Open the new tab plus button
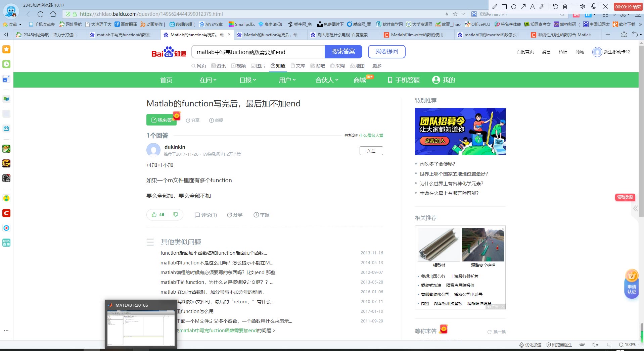Viewport: 644px width, 351px height. 608,35
